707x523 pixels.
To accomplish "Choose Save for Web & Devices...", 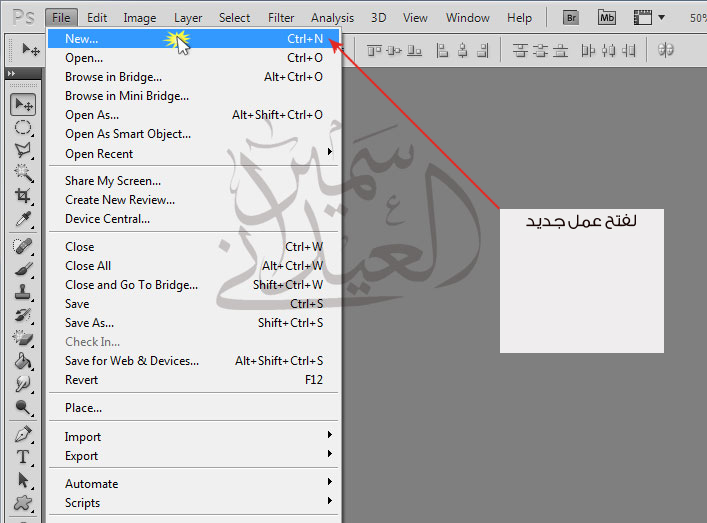I will click(193, 361).
